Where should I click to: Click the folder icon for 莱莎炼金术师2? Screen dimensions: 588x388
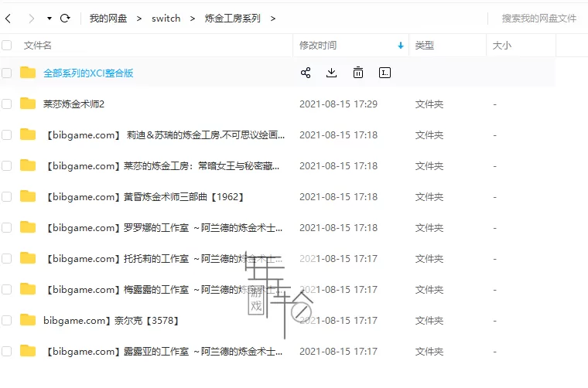tap(28, 104)
